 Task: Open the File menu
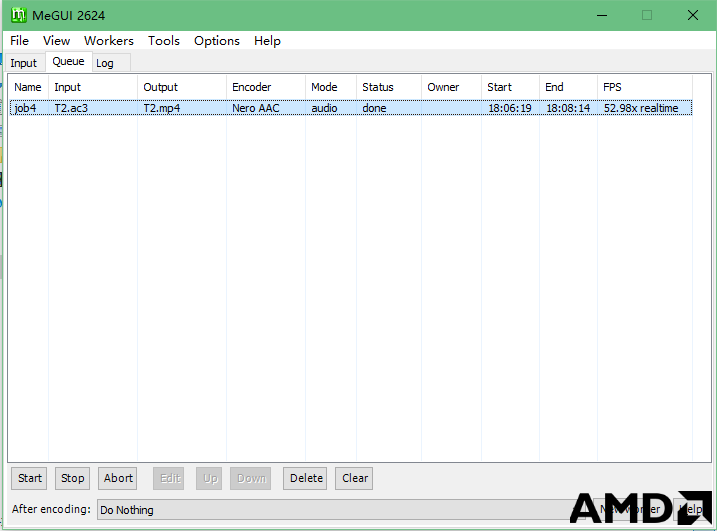(19, 41)
